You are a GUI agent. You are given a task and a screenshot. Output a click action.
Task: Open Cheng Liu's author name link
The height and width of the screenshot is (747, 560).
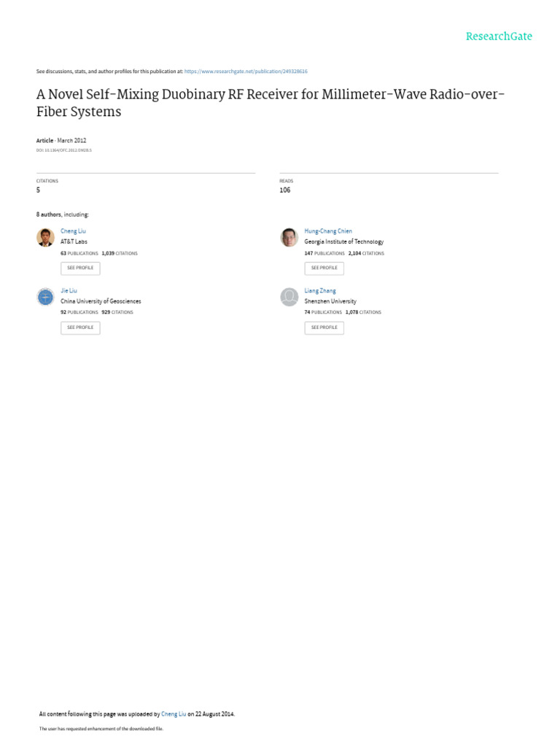(73, 231)
